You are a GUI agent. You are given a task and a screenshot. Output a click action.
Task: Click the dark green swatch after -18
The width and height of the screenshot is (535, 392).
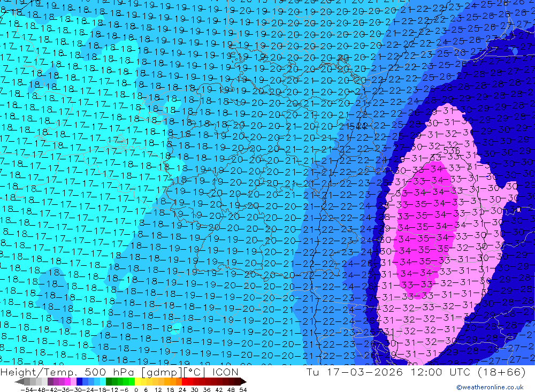(109, 381)
